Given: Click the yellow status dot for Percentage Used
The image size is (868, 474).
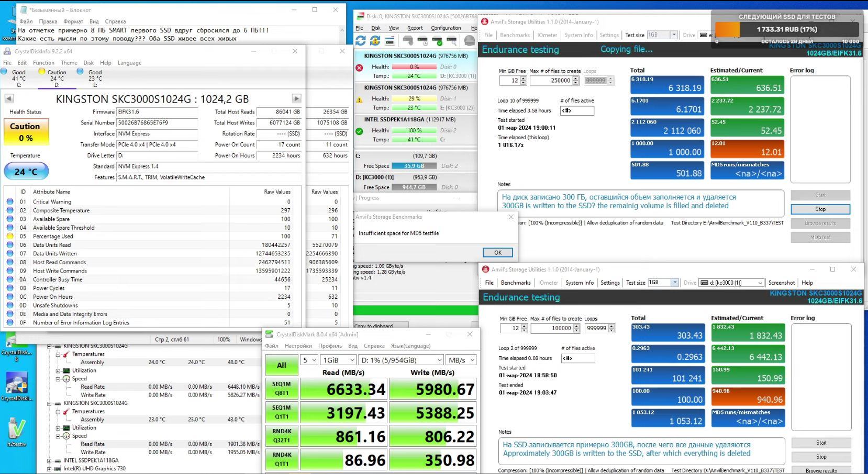Looking at the screenshot, I should point(10,236).
